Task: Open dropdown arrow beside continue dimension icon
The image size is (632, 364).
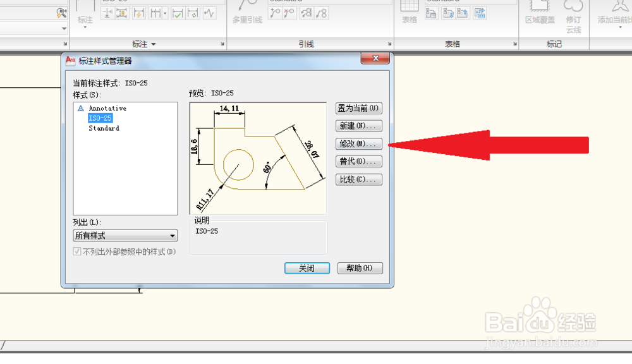Action: [x=165, y=13]
